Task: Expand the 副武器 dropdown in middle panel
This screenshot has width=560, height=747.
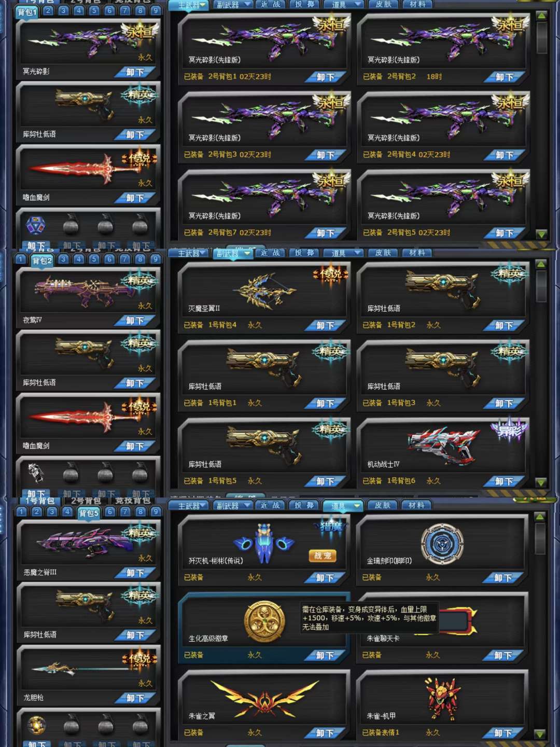Action: (234, 253)
